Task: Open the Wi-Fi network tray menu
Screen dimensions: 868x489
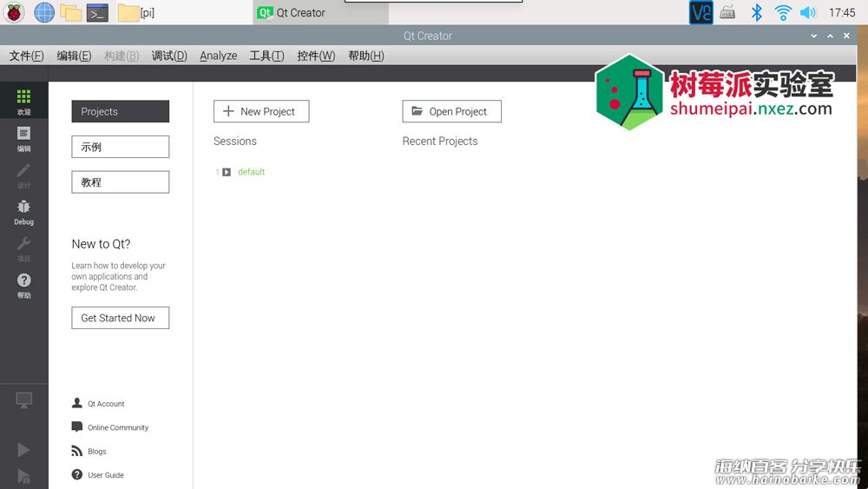Action: pyautogui.click(x=783, y=12)
